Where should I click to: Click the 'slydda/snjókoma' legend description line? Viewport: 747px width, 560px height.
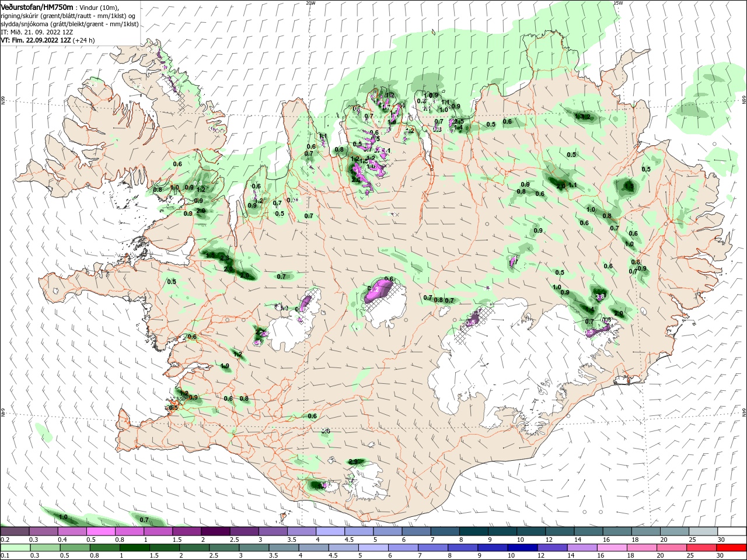[69, 24]
